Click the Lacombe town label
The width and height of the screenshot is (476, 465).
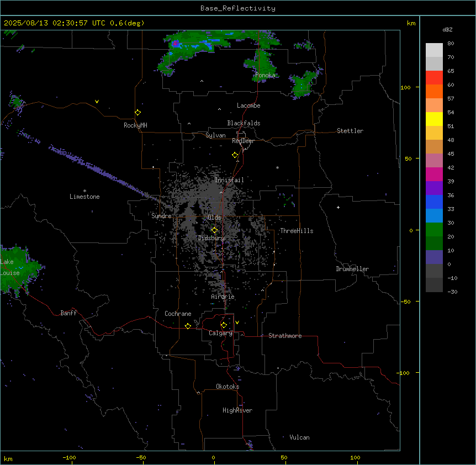coord(248,105)
